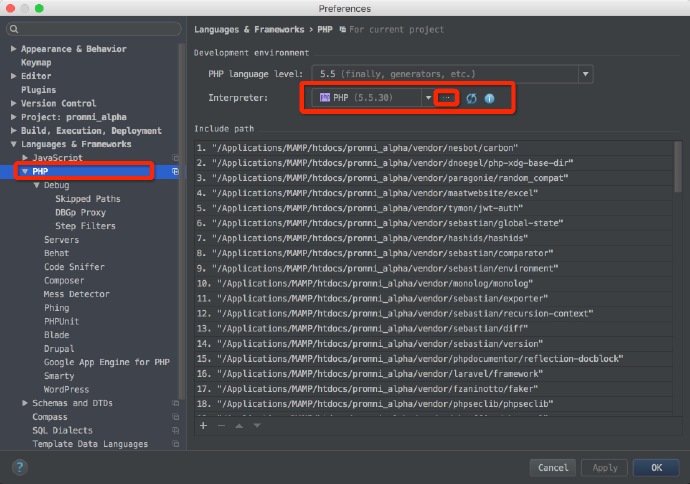Expand Project: promni_alpha section

[14, 117]
